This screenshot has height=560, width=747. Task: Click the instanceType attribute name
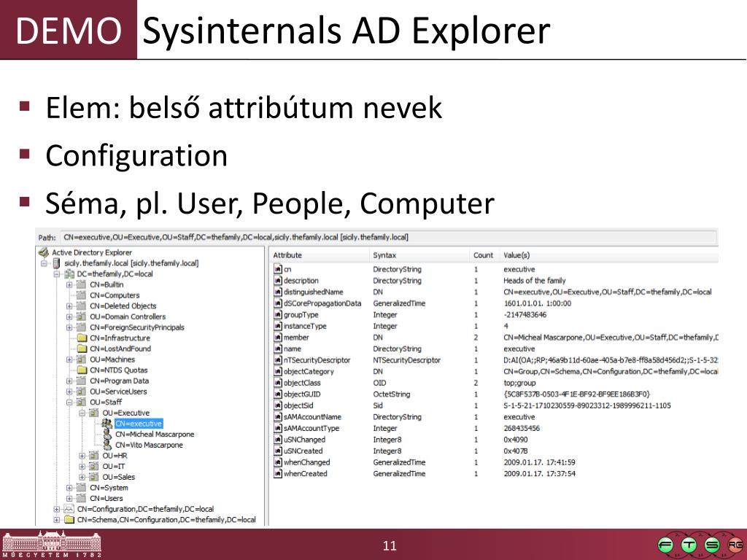click(x=305, y=326)
